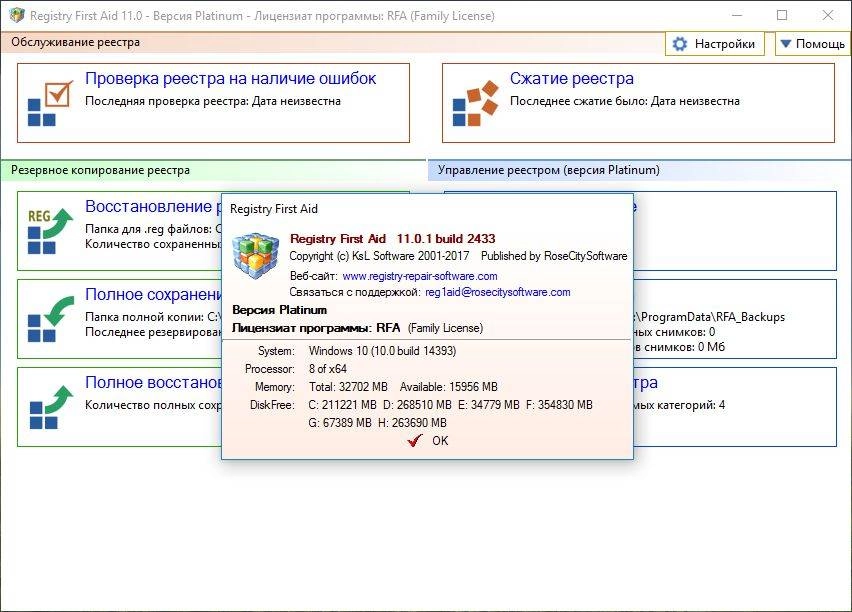Click the registry error check icon
852x612 pixels.
(50, 103)
